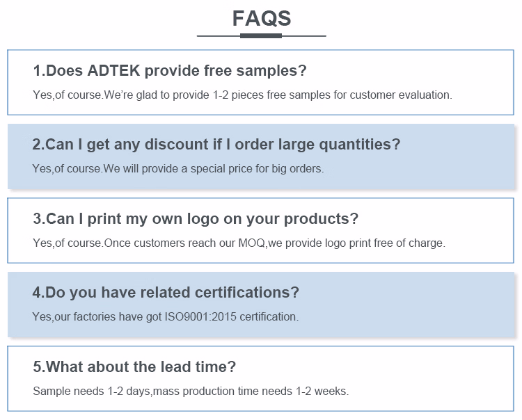Click the MOQ term in the third answer

click(x=249, y=243)
